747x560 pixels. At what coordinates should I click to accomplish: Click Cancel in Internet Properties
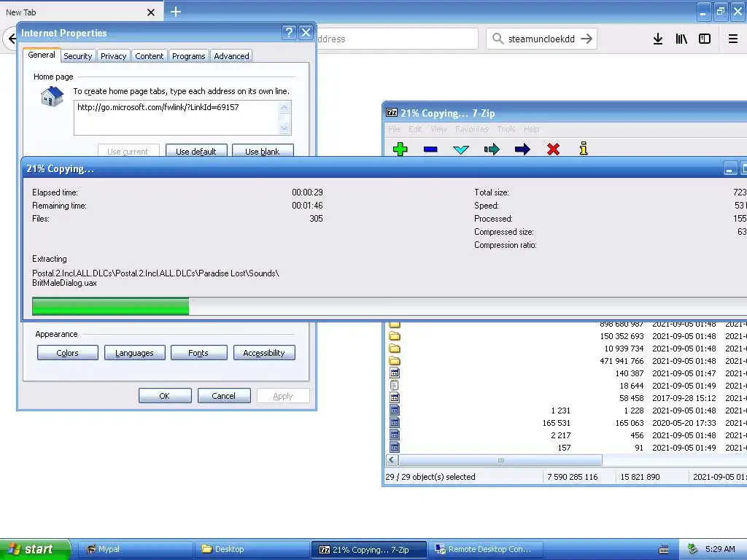point(223,396)
